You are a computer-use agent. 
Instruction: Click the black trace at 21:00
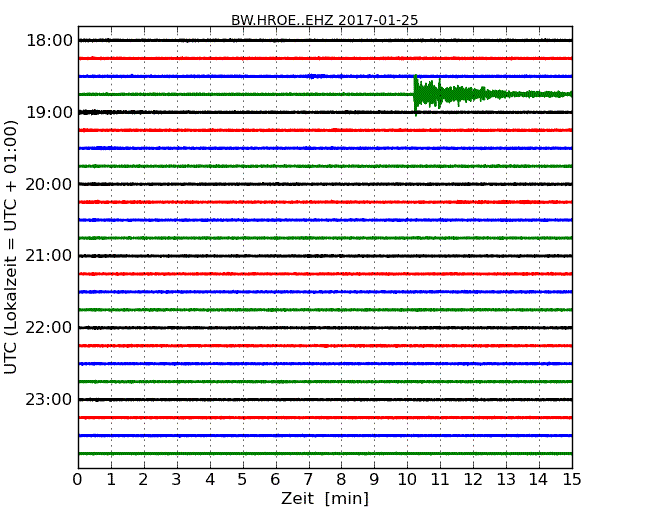click(x=325, y=256)
